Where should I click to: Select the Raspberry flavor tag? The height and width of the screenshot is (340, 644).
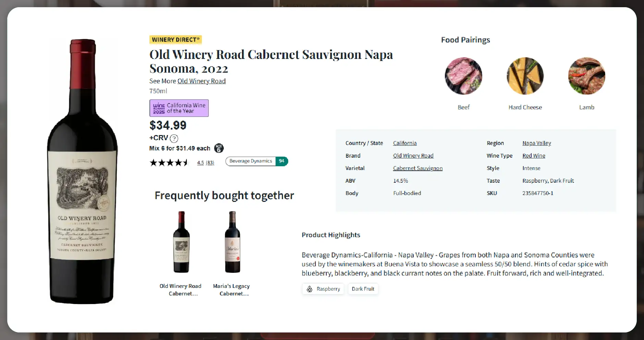[x=323, y=289]
